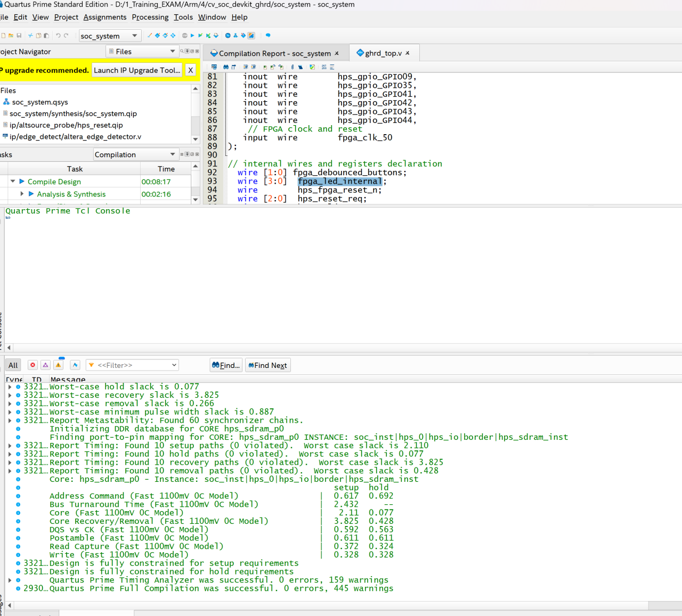682x616 pixels.
Task: Open the Assignments menu
Action: pyautogui.click(x=104, y=17)
